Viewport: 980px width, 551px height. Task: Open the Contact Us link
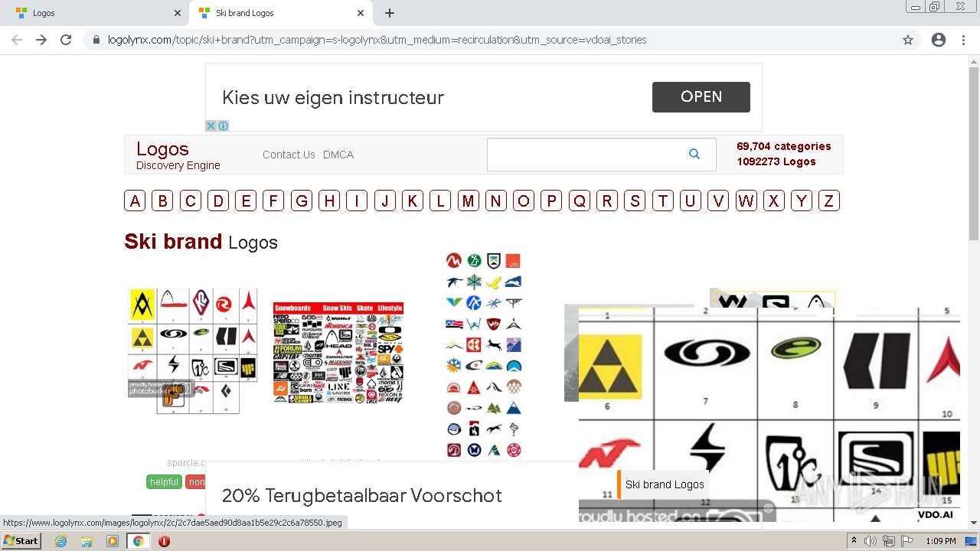[x=289, y=155]
